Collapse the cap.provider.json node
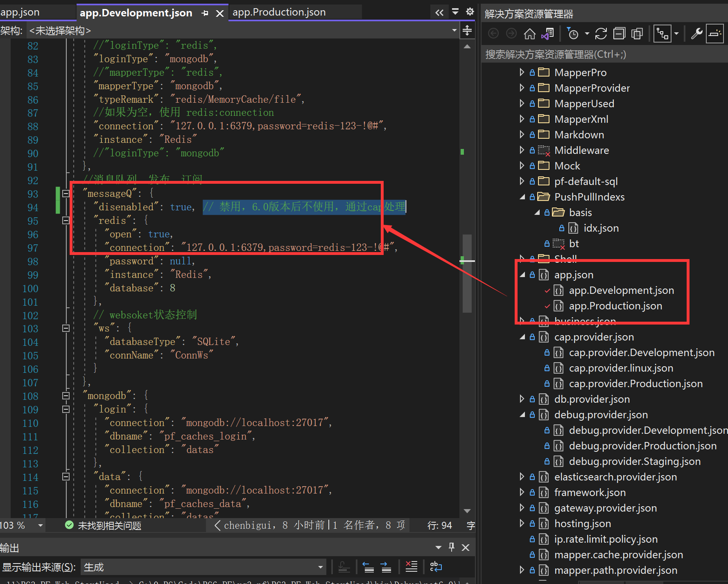This screenshot has height=584, width=728. pos(522,337)
